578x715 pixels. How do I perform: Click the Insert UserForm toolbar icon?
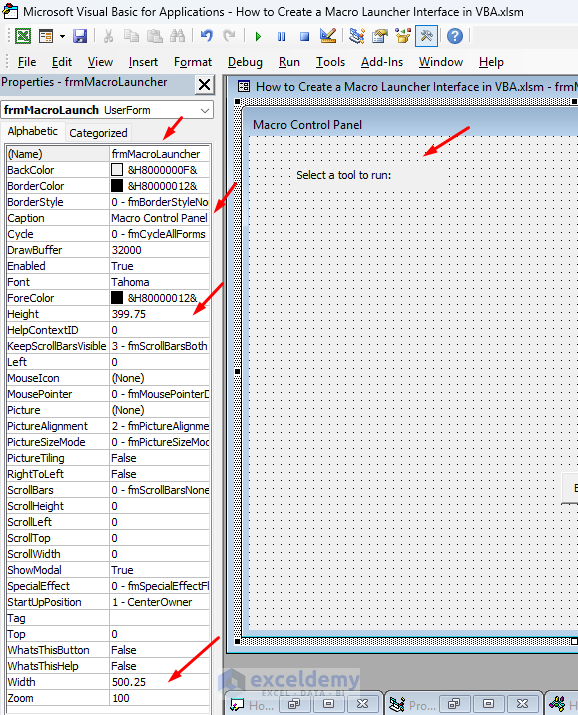coord(46,36)
